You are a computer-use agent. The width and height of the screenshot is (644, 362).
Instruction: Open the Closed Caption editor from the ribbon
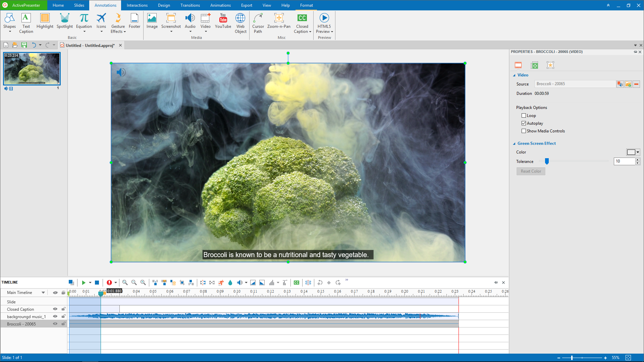pos(302,22)
